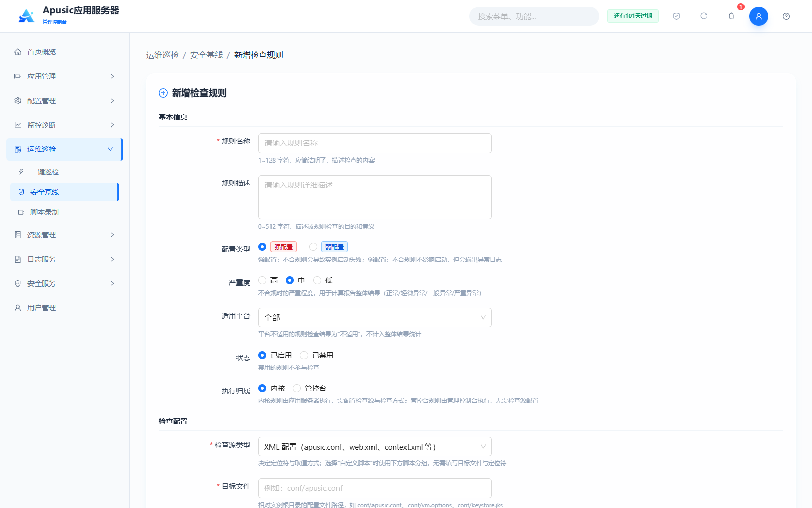Click the 安全基线 breadcrumb link

pos(207,55)
